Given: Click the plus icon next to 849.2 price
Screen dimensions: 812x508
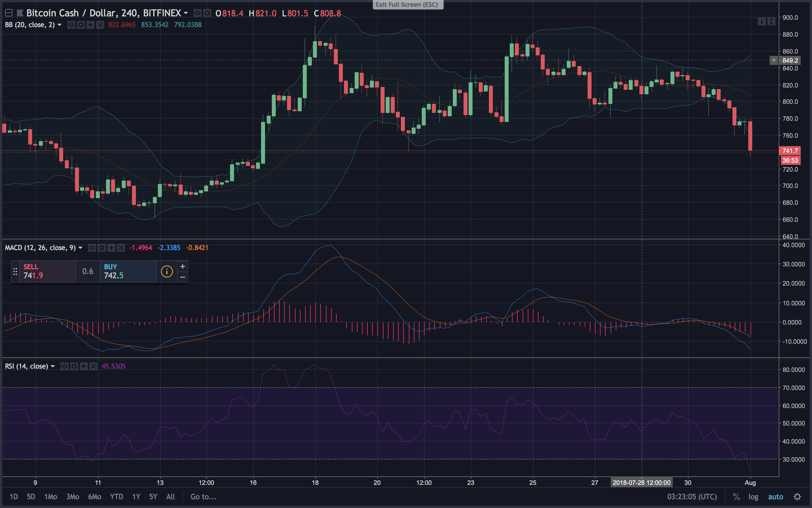Looking at the screenshot, I should tap(774, 60).
